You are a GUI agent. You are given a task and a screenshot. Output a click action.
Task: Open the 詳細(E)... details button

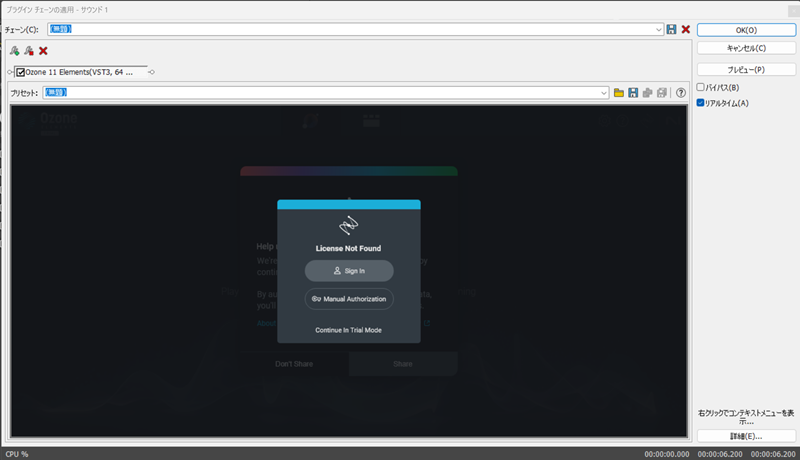(746, 436)
